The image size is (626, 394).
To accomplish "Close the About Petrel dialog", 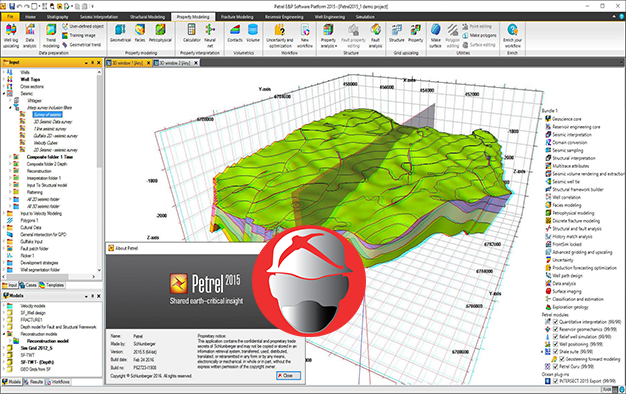I will coord(288,376).
